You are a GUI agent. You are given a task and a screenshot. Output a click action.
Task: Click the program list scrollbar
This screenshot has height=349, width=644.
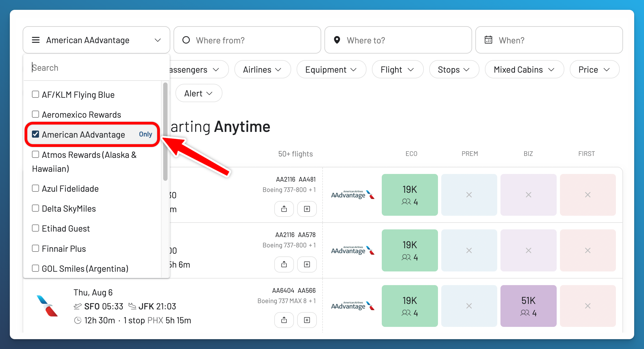click(165, 132)
